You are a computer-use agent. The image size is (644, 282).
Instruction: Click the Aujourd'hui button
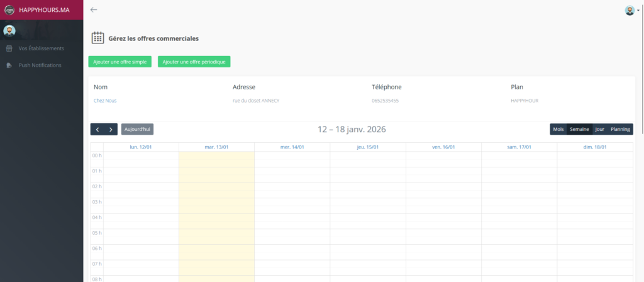137,129
